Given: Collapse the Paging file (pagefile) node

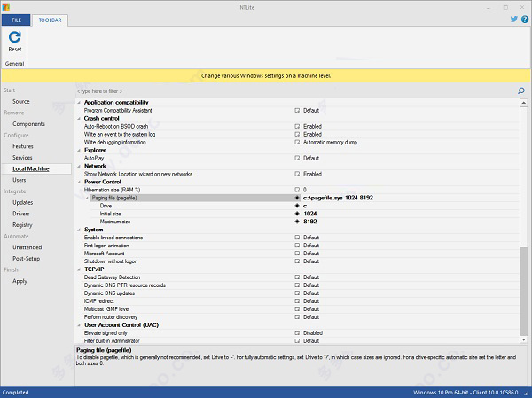Looking at the screenshot, I should pos(87,198).
